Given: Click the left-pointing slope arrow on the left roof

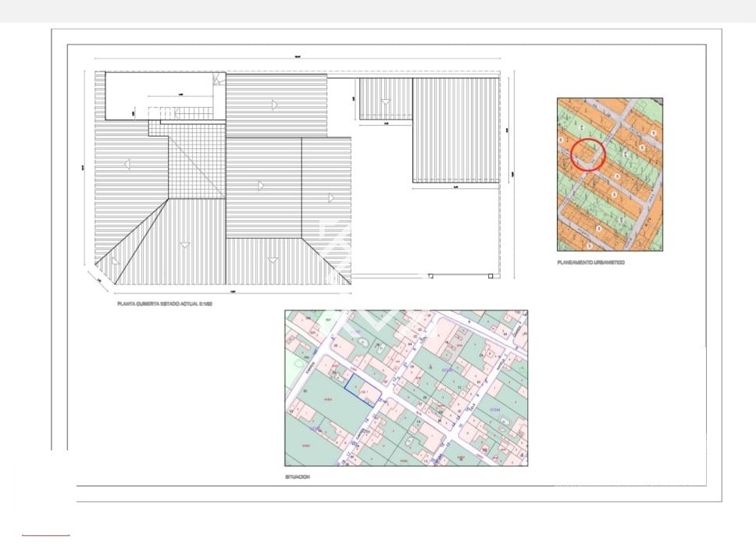Looking at the screenshot, I should coord(126,164).
